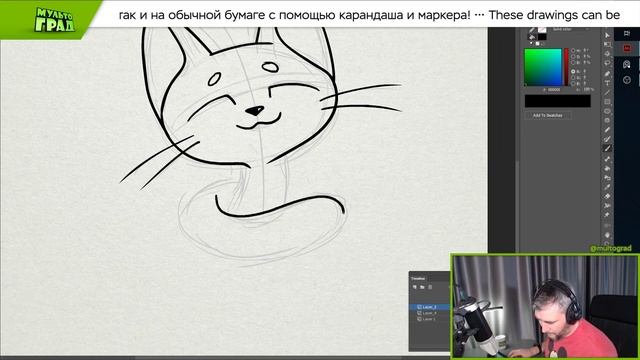Select the Line tool
640x360 pixels.
607,93
